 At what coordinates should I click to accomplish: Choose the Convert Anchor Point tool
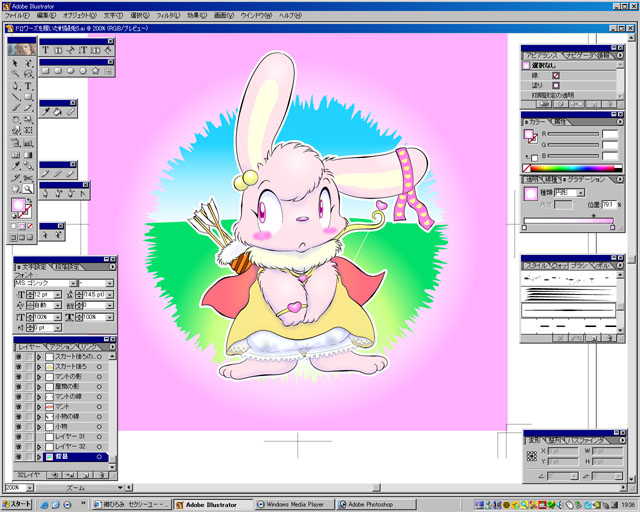tap(83, 193)
